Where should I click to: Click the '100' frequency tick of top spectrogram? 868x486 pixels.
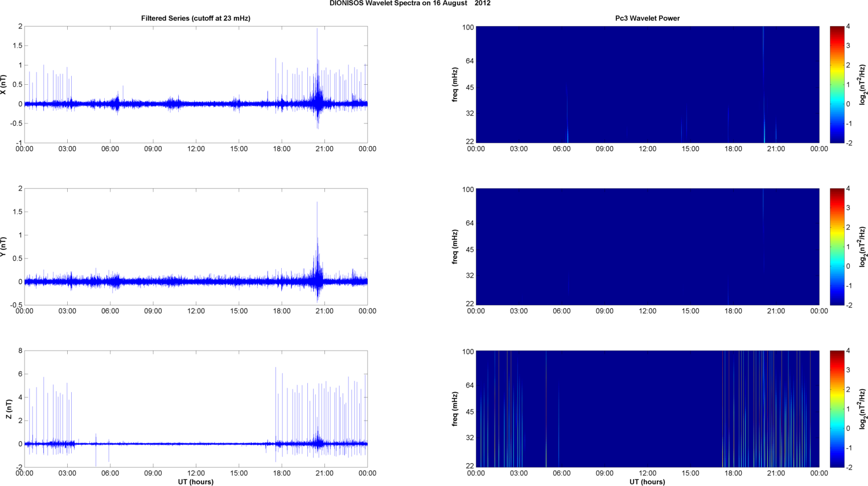tap(468, 27)
